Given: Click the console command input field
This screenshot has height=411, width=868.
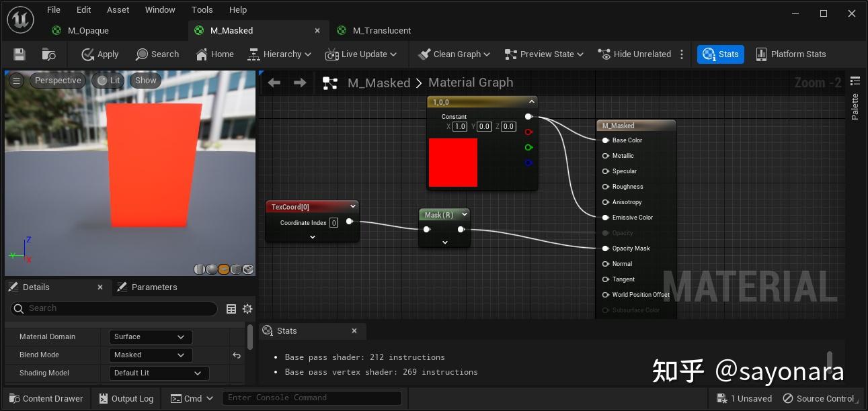Looking at the screenshot, I should pos(311,398).
